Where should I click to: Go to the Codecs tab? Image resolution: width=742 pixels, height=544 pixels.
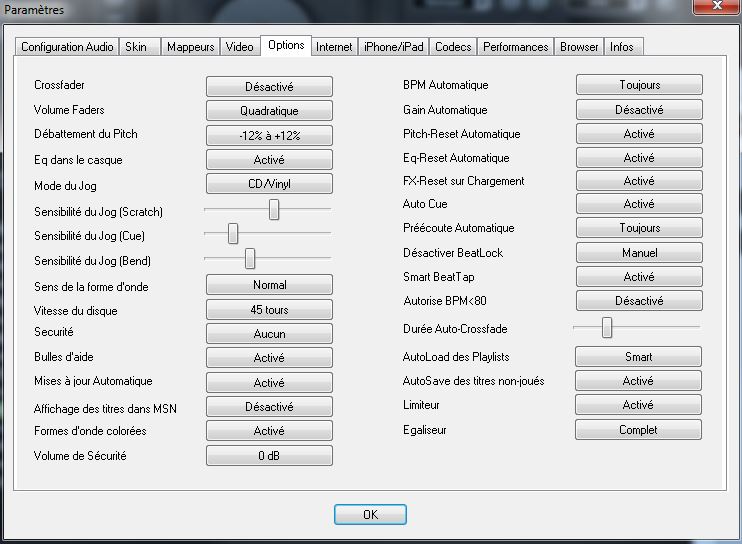(x=453, y=47)
